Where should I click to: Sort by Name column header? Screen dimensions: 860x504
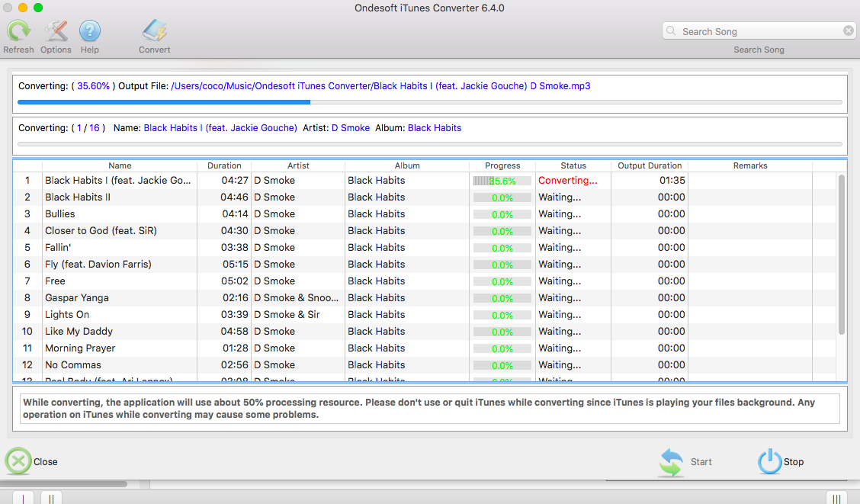click(x=120, y=165)
